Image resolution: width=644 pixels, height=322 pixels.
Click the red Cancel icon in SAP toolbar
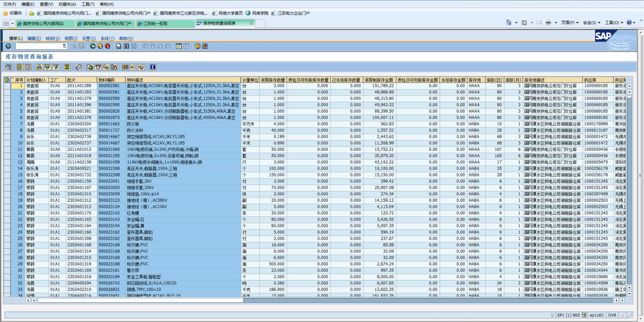(108, 46)
